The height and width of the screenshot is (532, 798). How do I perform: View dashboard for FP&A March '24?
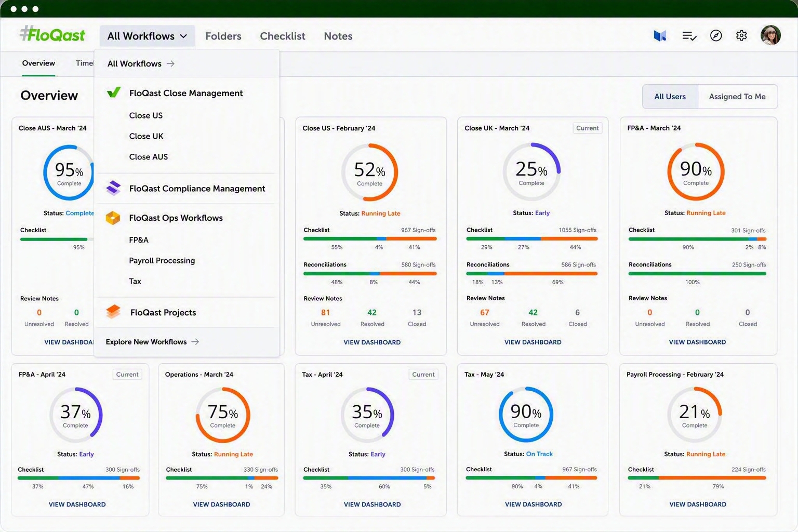click(x=697, y=342)
